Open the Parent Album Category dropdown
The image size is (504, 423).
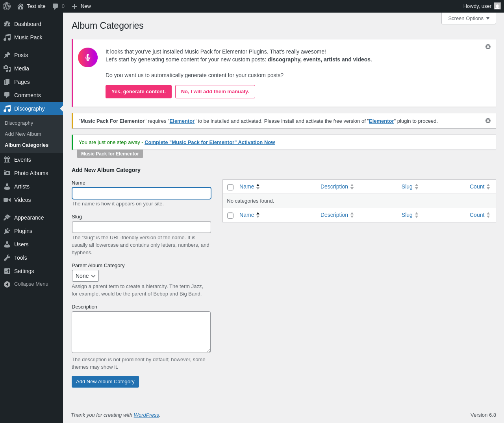tap(85, 276)
